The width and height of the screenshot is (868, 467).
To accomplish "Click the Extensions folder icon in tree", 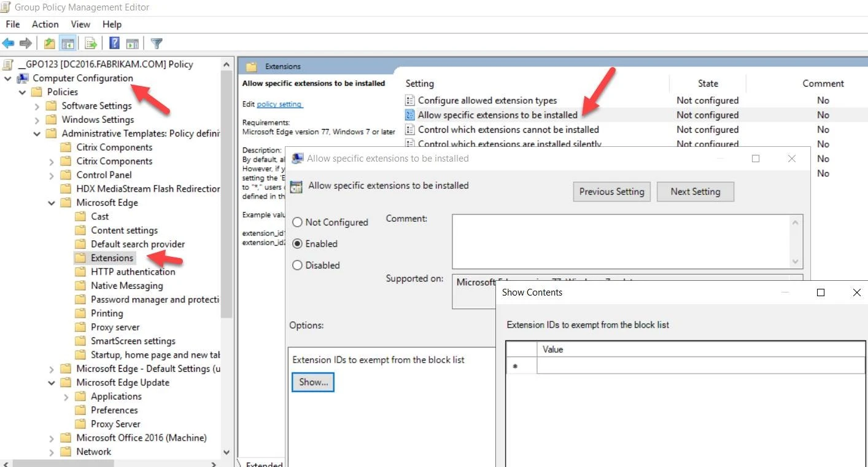I will (80, 258).
